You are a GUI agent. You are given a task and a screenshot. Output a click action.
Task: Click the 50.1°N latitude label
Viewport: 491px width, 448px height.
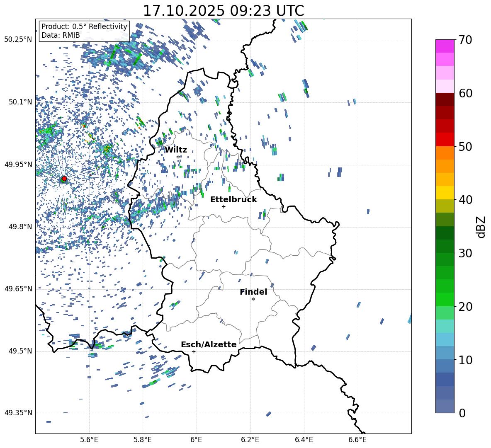(20, 102)
